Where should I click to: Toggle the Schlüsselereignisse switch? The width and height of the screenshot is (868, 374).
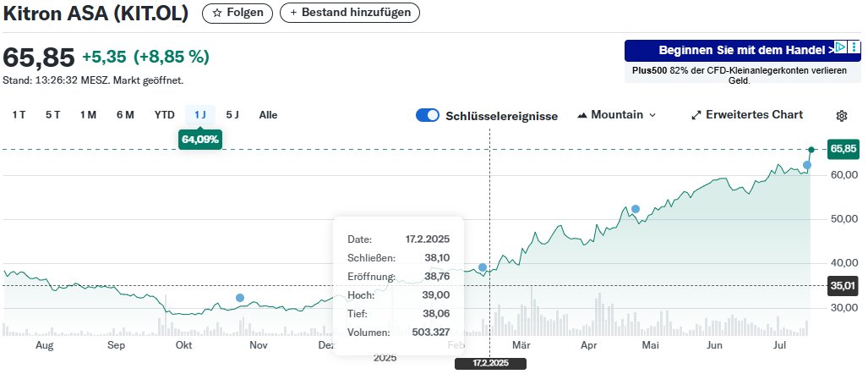point(428,115)
